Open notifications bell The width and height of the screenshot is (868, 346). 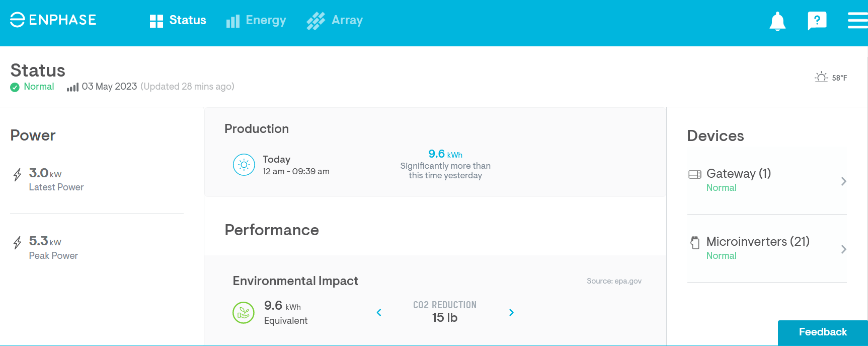[777, 21]
